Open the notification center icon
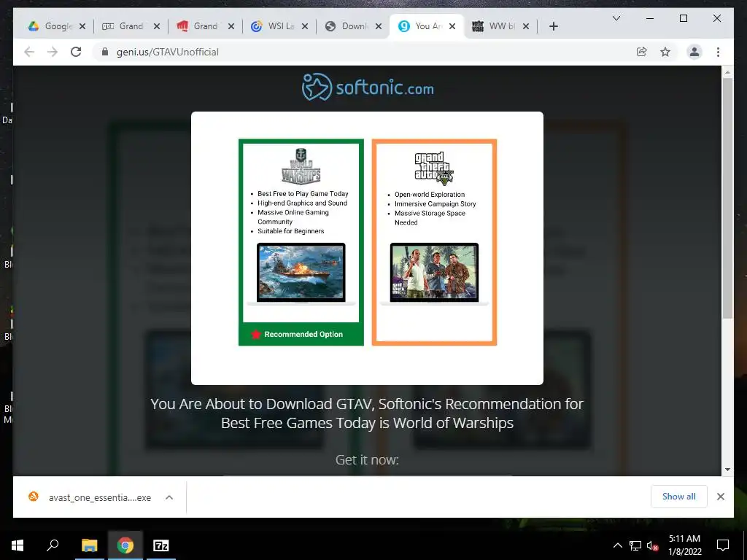Image resolution: width=747 pixels, height=560 pixels. [x=723, y=545]
